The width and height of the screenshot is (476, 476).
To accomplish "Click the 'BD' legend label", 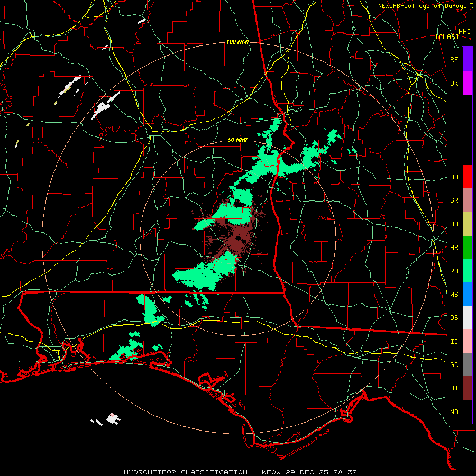I will 454,224.
